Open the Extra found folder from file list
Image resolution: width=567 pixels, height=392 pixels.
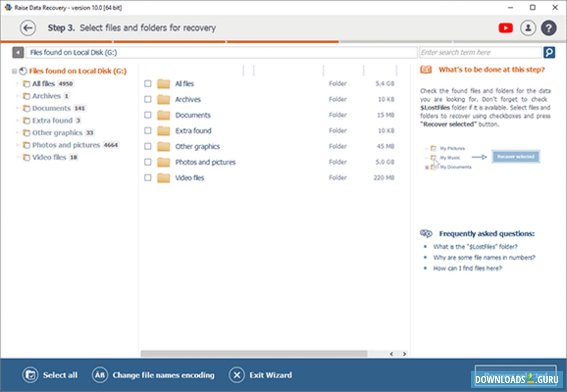pos(193,131)
